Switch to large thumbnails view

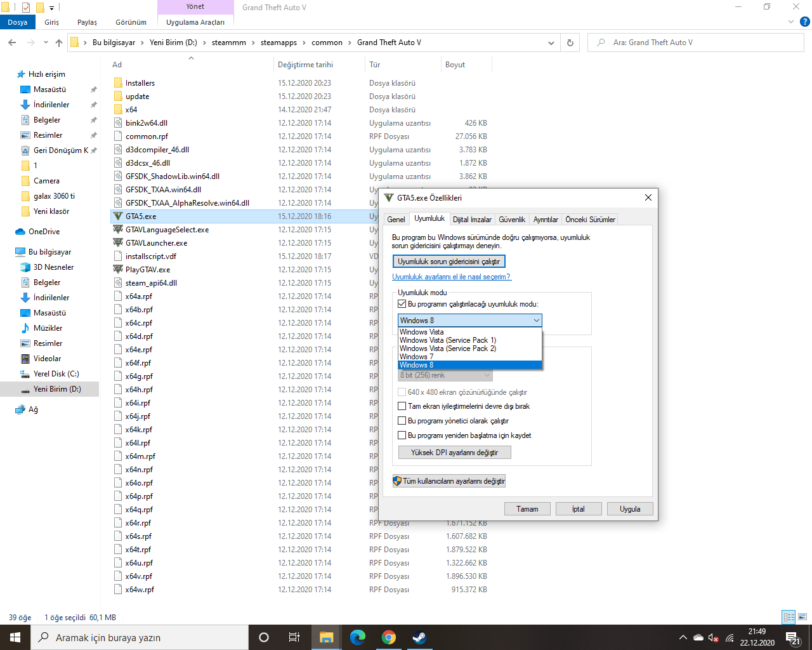coord(802,617)
